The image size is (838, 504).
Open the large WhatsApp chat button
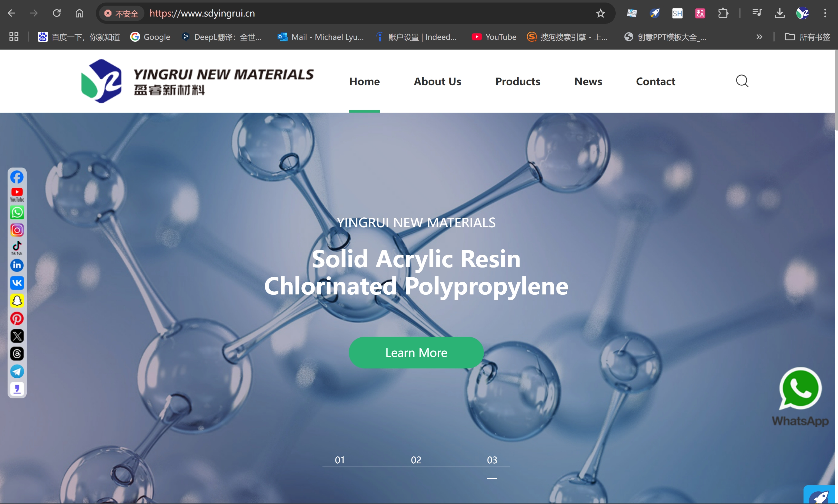point(800,397)
